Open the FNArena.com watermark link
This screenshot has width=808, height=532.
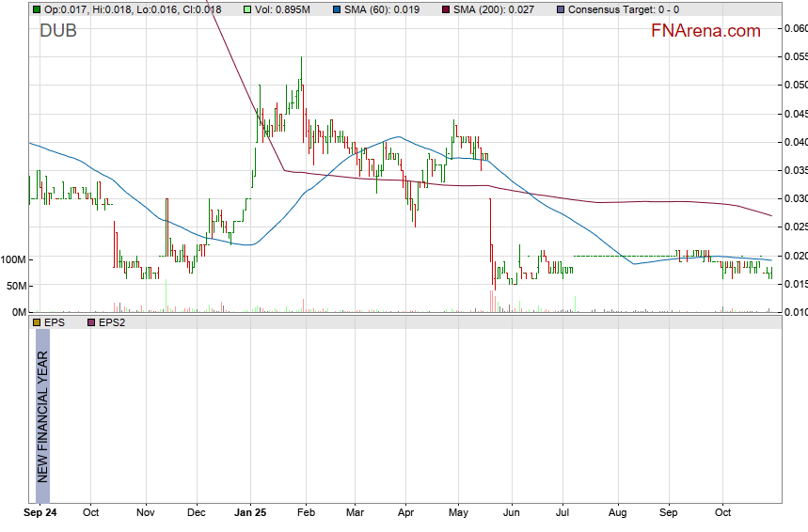pos(705,31)
